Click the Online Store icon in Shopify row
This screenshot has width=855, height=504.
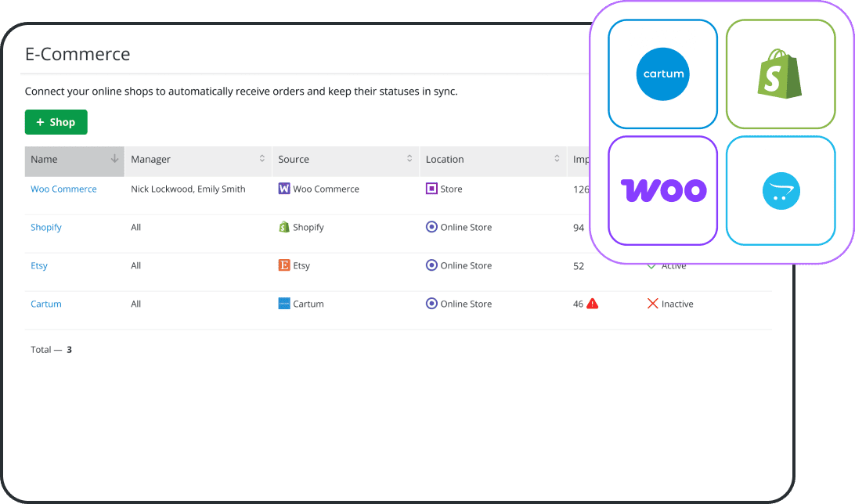tap(431, 227)
